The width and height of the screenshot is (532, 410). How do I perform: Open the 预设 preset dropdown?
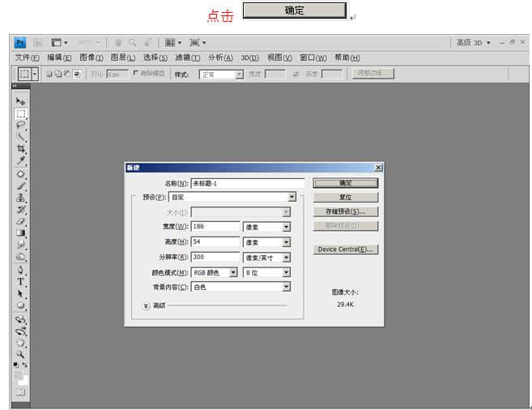[292, 197]
